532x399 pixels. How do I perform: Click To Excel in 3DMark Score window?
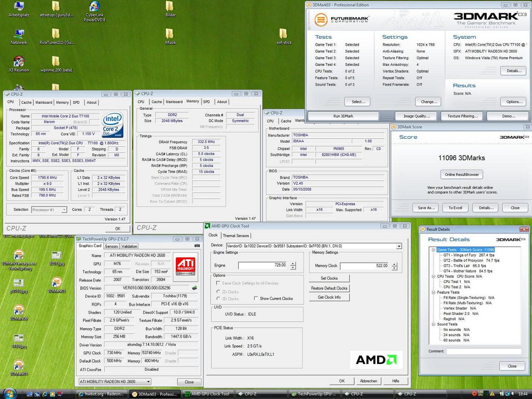[455, 208]
